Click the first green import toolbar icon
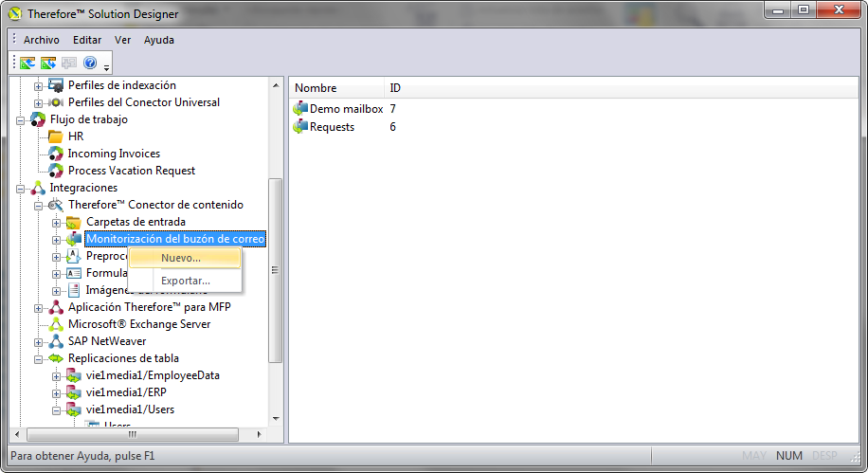 (x=27, y=64)
